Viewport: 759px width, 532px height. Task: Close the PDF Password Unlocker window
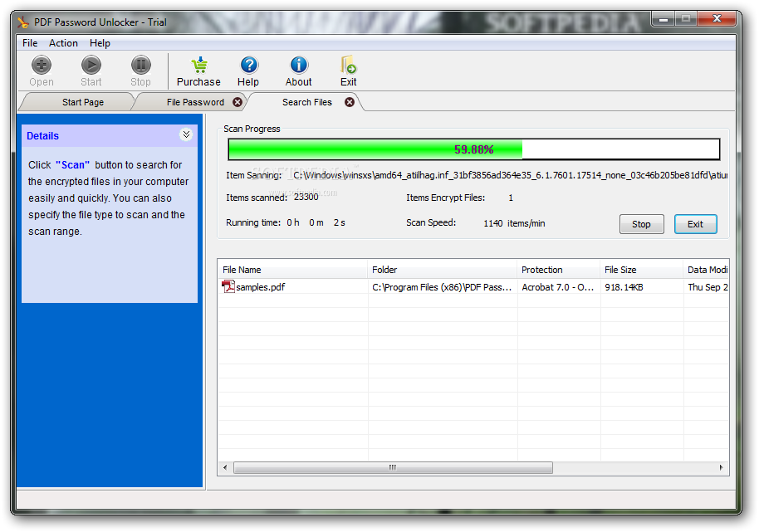pos(717,19)
